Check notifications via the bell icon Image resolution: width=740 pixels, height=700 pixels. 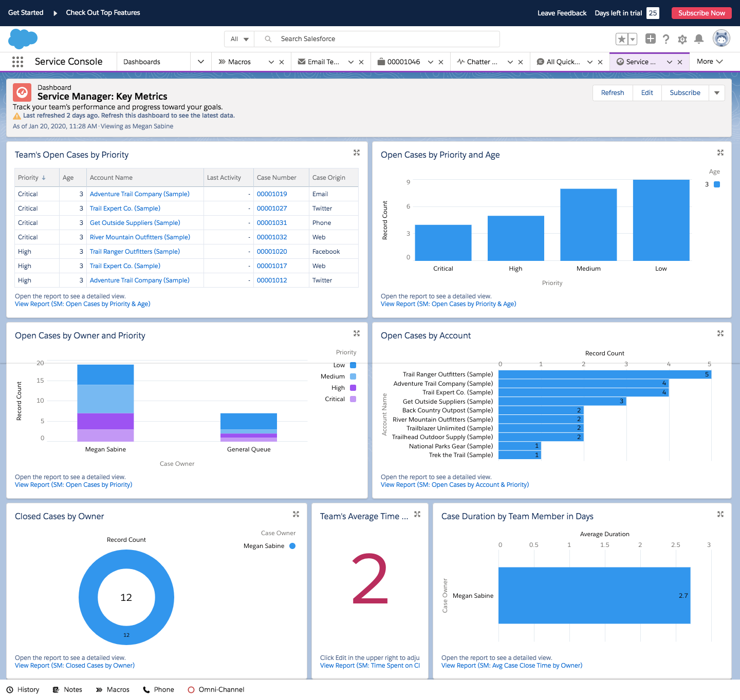[698, 39]
